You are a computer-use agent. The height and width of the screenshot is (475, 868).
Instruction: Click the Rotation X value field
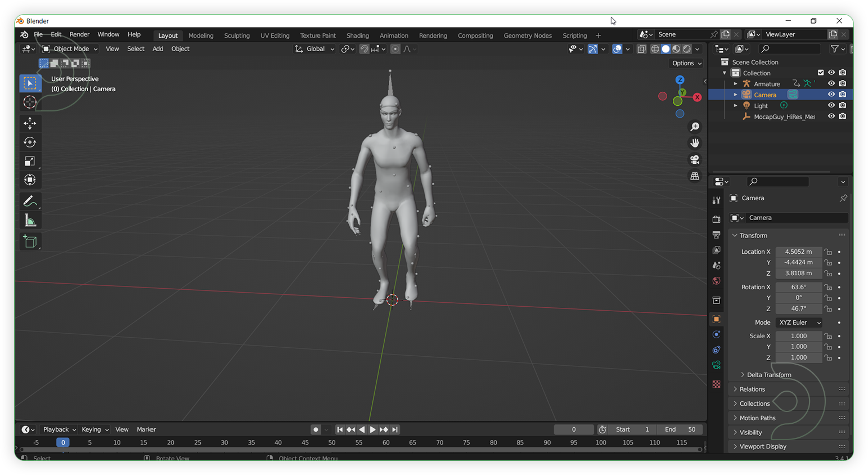tap(798, 287)
